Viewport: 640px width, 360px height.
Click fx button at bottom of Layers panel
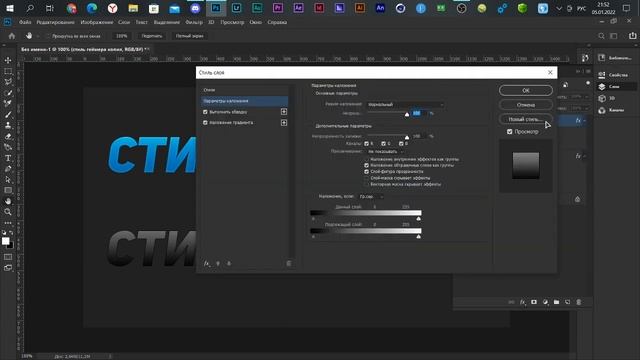coord(522,302)
